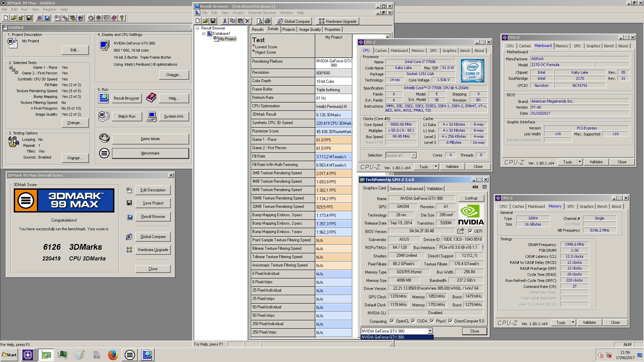Collapse Database1 tree node

click(x=204, y=34)
